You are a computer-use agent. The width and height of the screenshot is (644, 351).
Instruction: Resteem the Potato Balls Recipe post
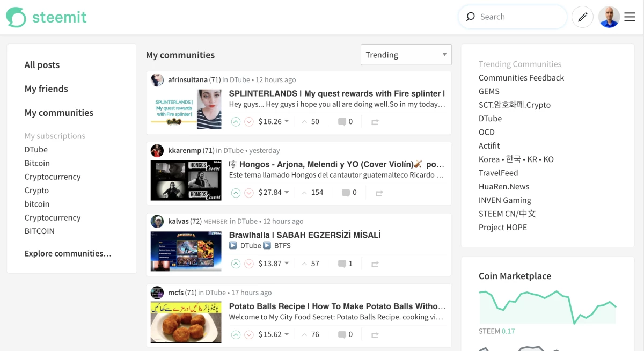point(375,335)
